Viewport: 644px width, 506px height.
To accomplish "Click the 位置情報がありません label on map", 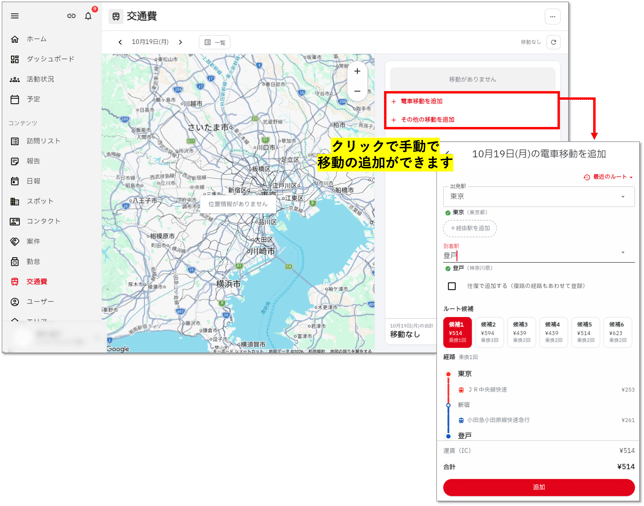I will 238,204.
